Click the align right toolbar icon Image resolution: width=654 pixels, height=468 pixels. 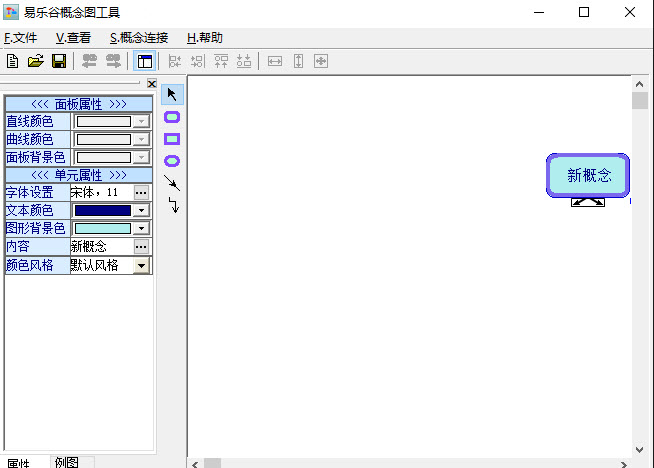(198, 61)
